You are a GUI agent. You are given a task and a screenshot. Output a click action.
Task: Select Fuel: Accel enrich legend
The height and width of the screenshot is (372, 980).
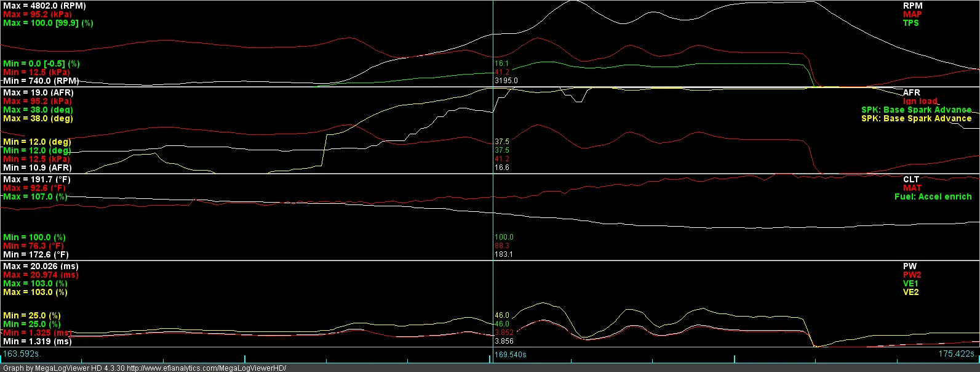(933, 196)
